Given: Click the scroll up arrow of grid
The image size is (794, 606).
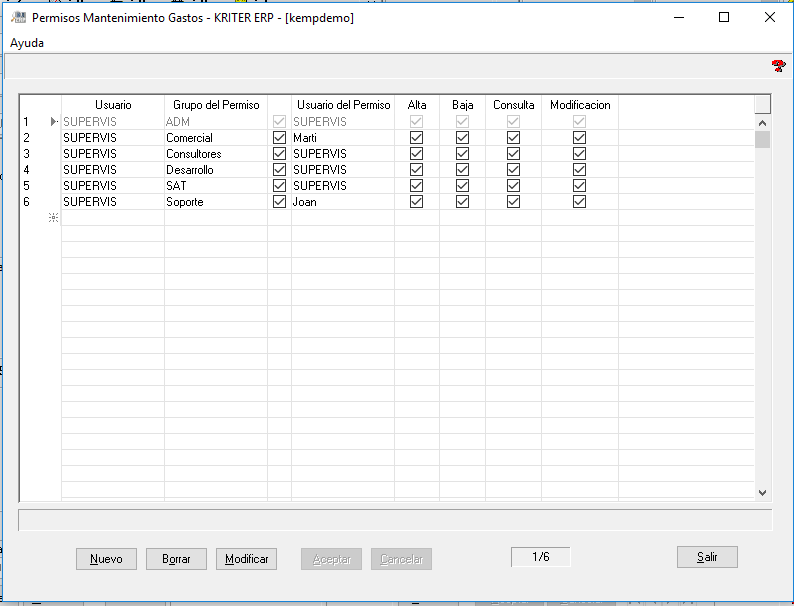Looking at the screenshot, I should (x=762, y=122).
